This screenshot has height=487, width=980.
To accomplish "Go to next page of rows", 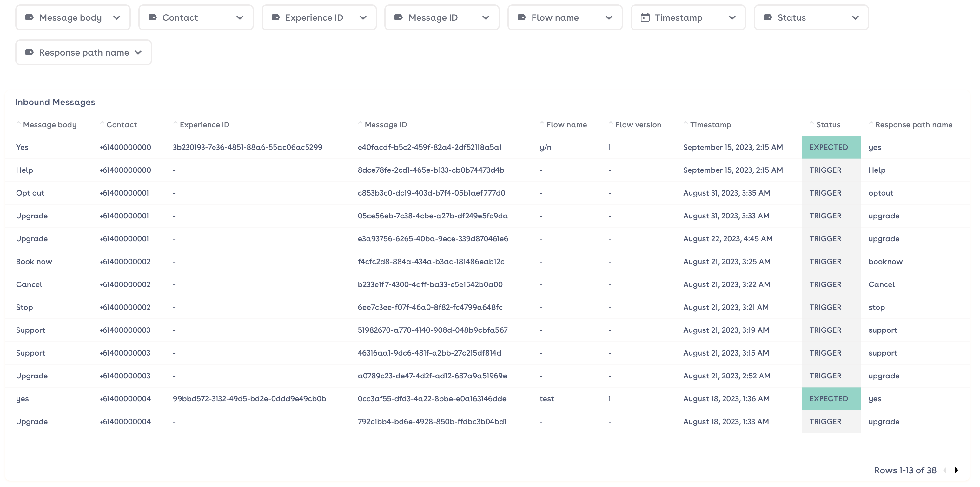I will [x=957, y=470].
